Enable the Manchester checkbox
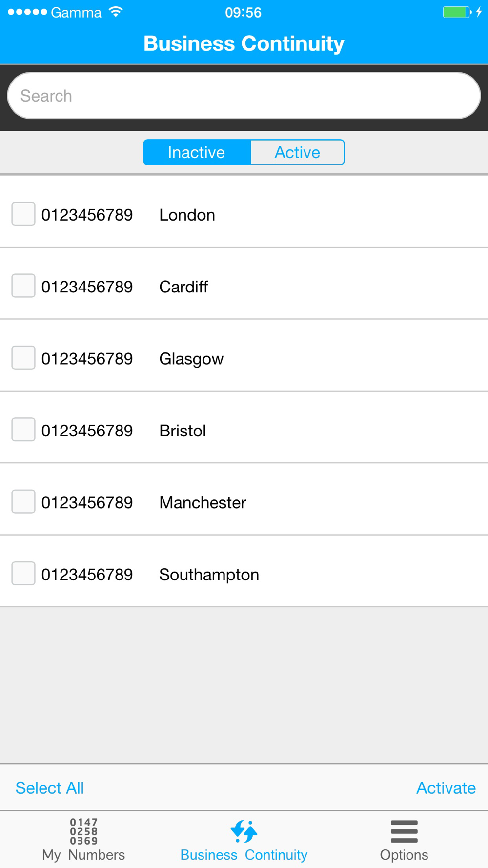Screen dimensions: 488x868 pos(23,501)
